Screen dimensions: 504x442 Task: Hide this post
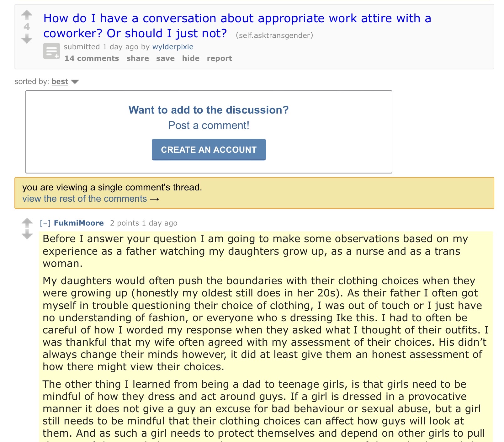coord(191,58)
